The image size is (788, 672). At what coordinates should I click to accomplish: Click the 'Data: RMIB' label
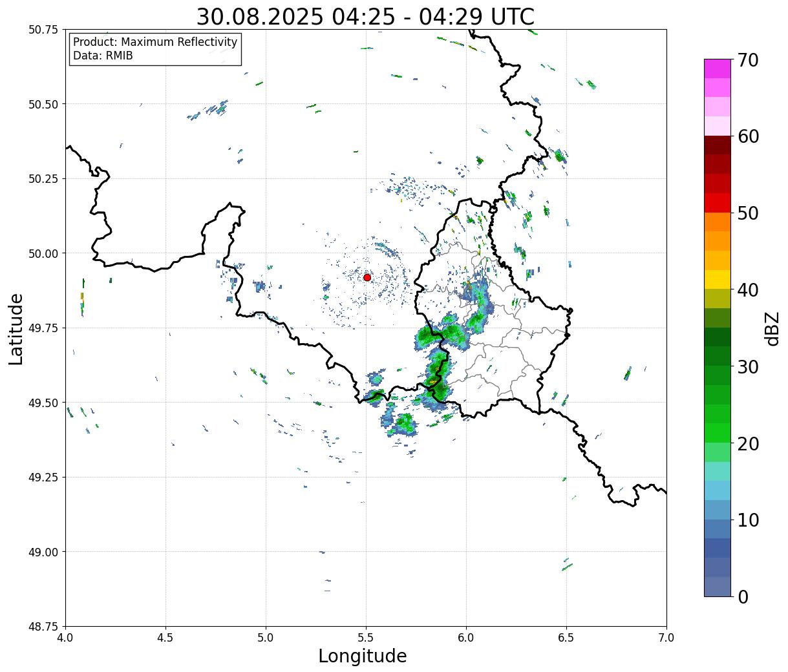point(103,56)
